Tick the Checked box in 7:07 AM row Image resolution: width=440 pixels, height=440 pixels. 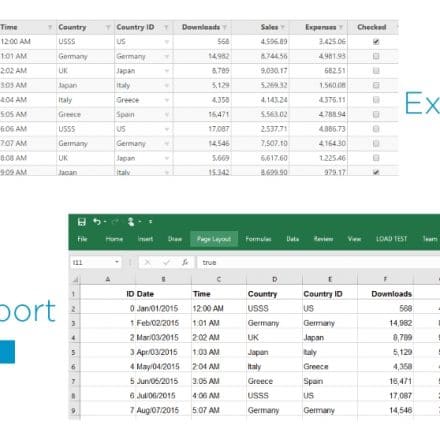pos(376,143)
